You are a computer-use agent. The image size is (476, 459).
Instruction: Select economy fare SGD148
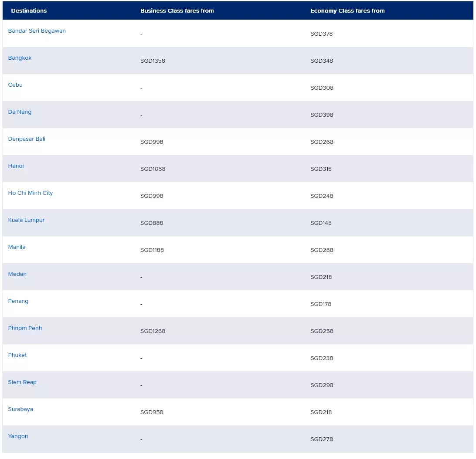pos(321,223)
